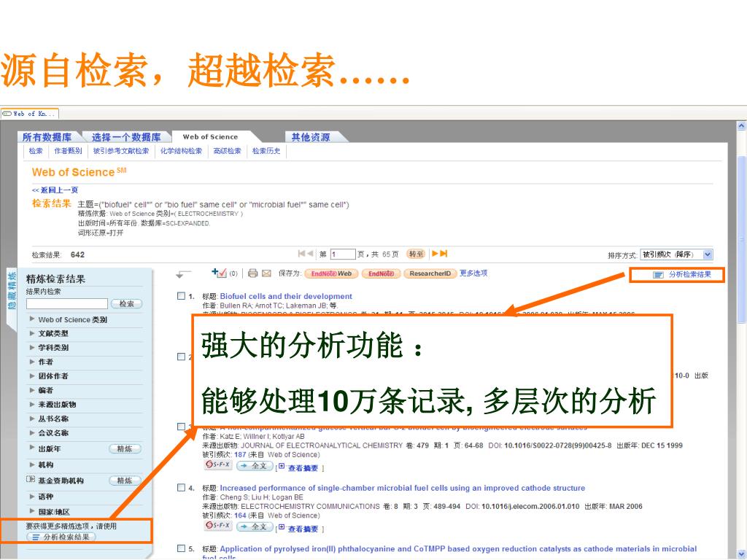This screenshot has height=560, width=747.
Task: Expand abstract plus icon for record 4
Action: click(x=282, y=528)
